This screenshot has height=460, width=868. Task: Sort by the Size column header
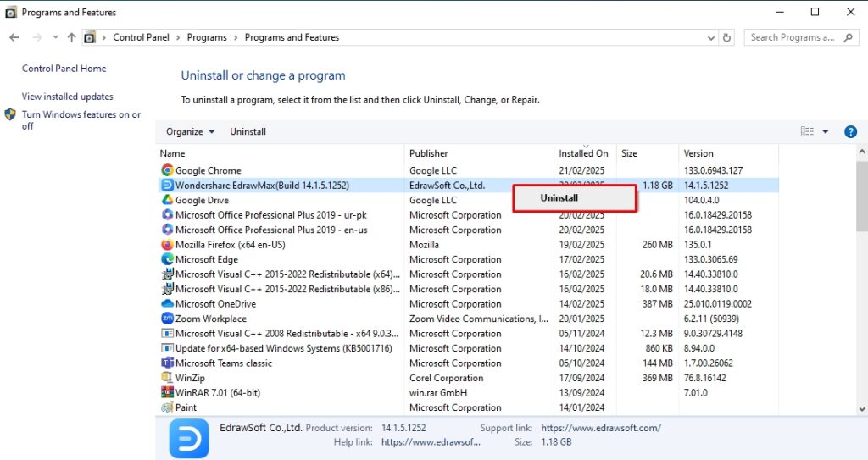pyautogui.click(x=630, y=153)
